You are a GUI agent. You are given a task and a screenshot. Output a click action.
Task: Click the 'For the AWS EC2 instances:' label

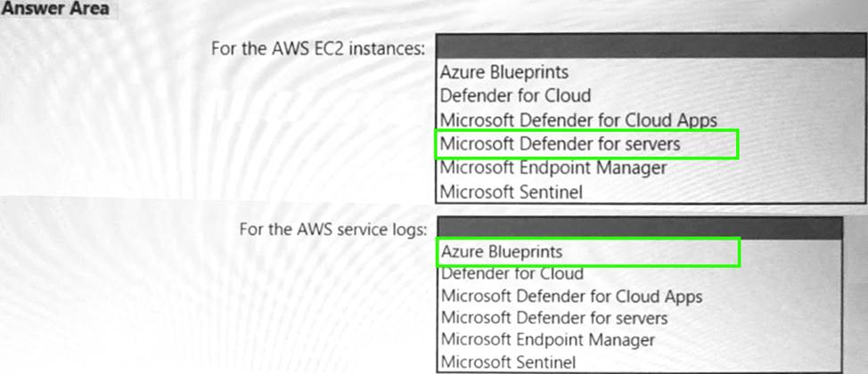(x=317, y=47)
